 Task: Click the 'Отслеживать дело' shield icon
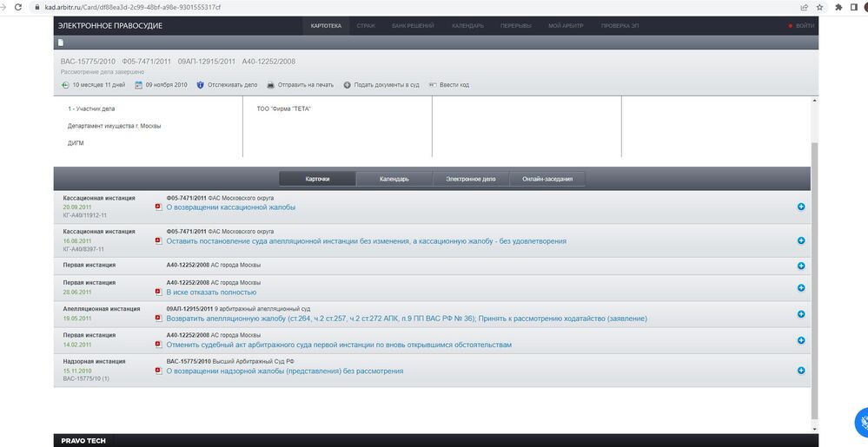tap(201, 85)
